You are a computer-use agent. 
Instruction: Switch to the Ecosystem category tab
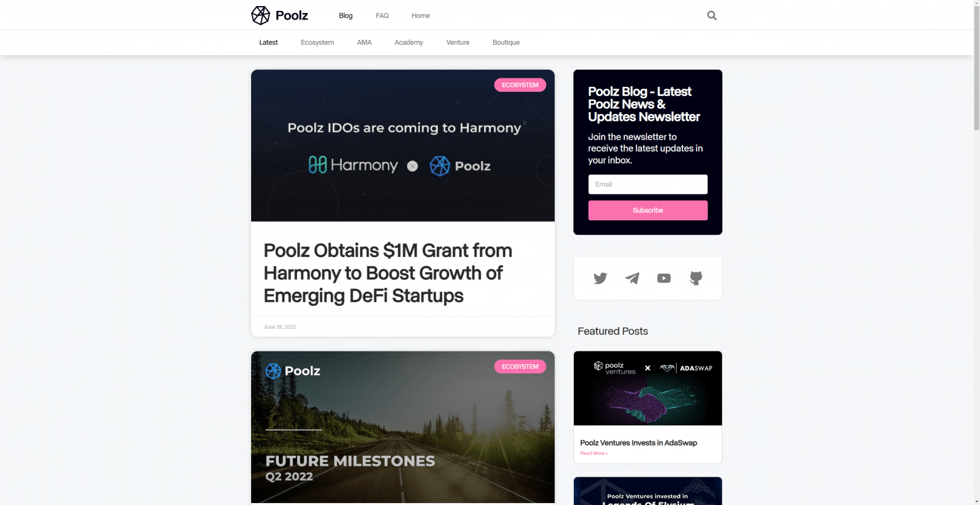pyautogui.click(x=317, y=42)
